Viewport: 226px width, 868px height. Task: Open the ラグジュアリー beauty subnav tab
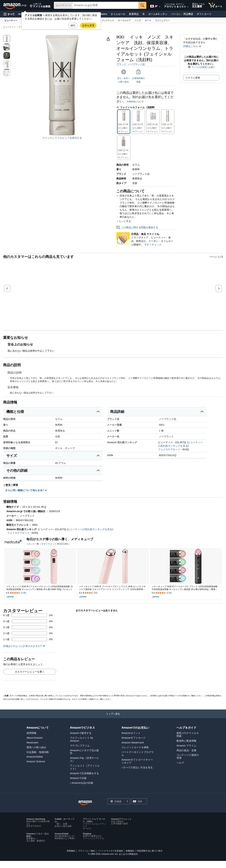(162, 20)
